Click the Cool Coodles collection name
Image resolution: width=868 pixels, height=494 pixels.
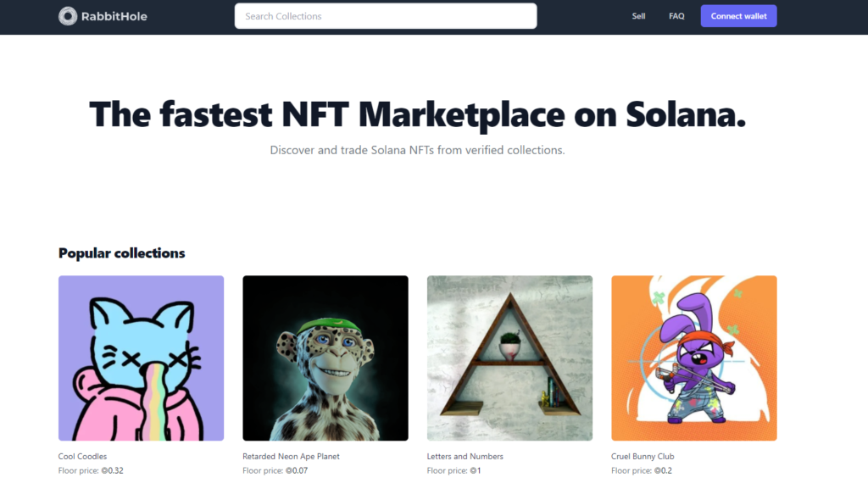click(x=82, y=456)
